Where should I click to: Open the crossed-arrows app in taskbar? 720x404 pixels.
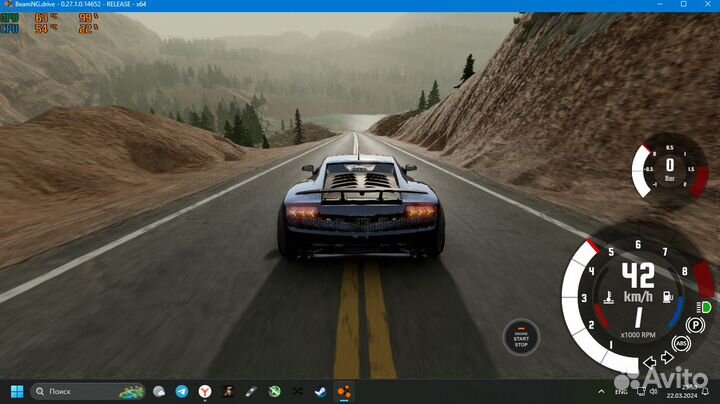point(298,392)
